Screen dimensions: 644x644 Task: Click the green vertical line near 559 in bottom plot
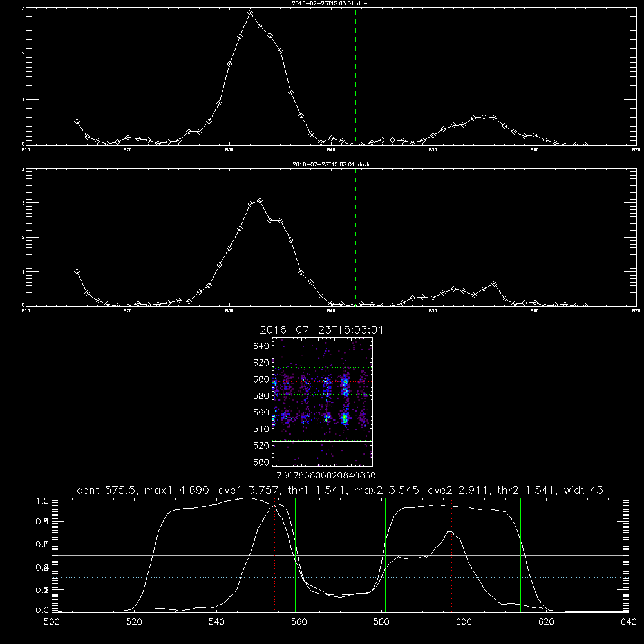click(x=296, y=555)
